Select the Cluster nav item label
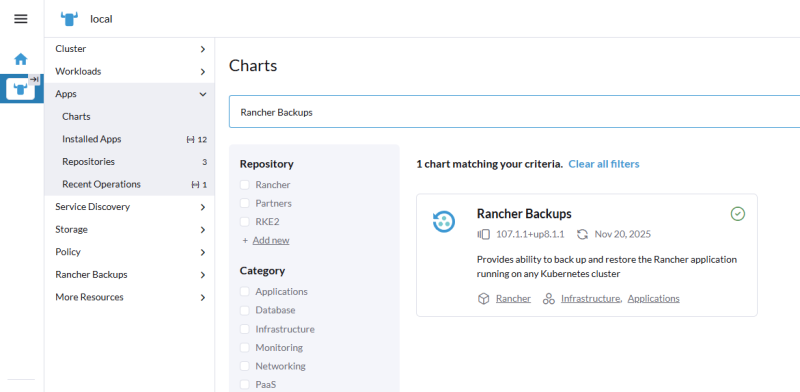Image resolution: width=800 pixels, height=392 pixels. pyautogui.click(x=70, y=48)
